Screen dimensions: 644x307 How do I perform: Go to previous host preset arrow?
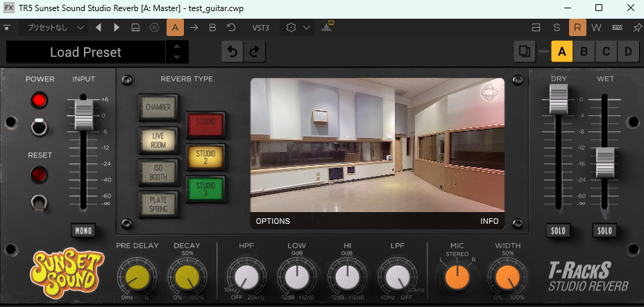pyautogui.click(x=98, y=28)
